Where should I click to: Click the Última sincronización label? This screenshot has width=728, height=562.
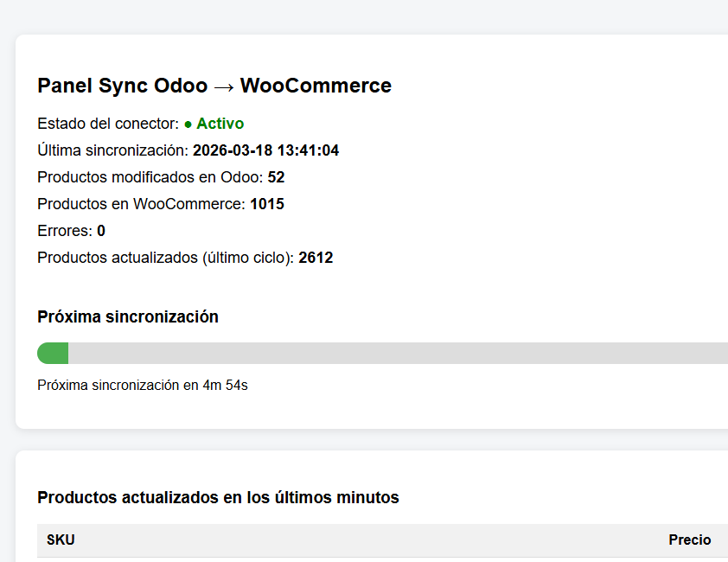(x=112, y=150)
